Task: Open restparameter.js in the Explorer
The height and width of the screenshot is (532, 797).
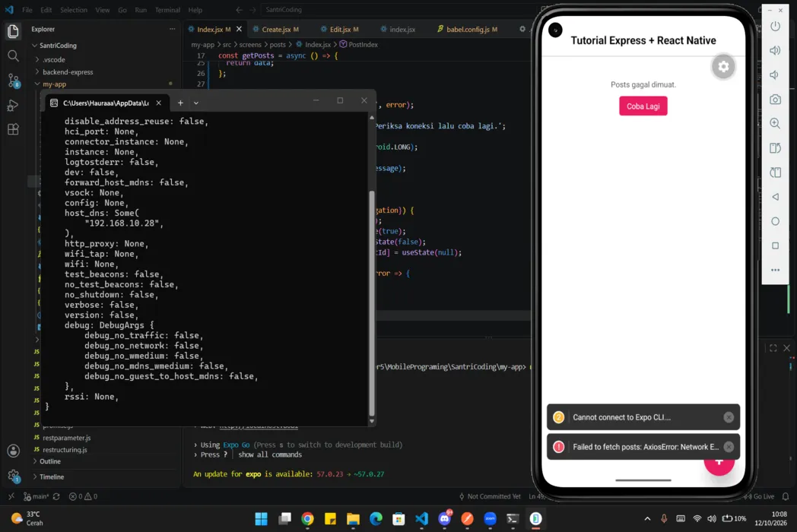Action: (67, 438)
